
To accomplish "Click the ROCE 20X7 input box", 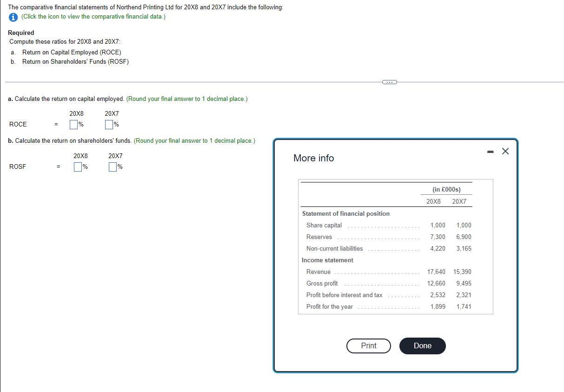I will [109, 125].
